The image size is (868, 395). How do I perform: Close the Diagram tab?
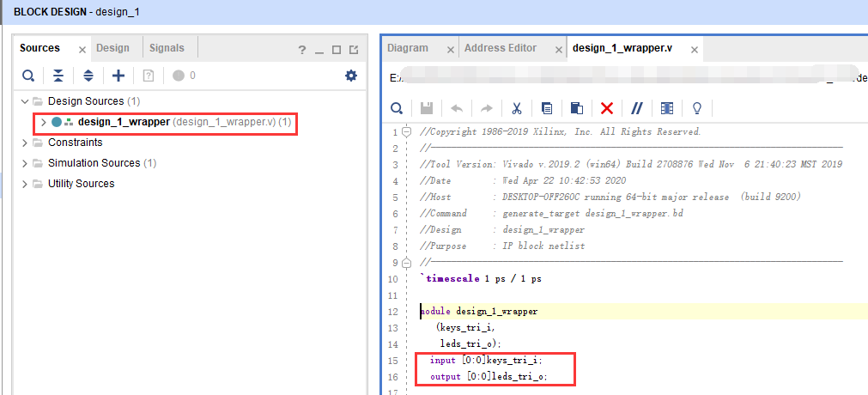(450, 50)
